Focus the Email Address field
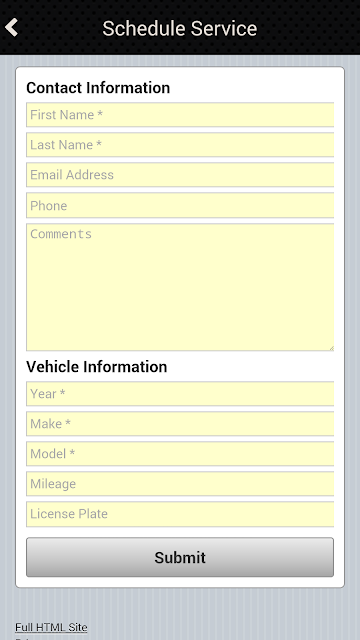 [x=180, y=175]
